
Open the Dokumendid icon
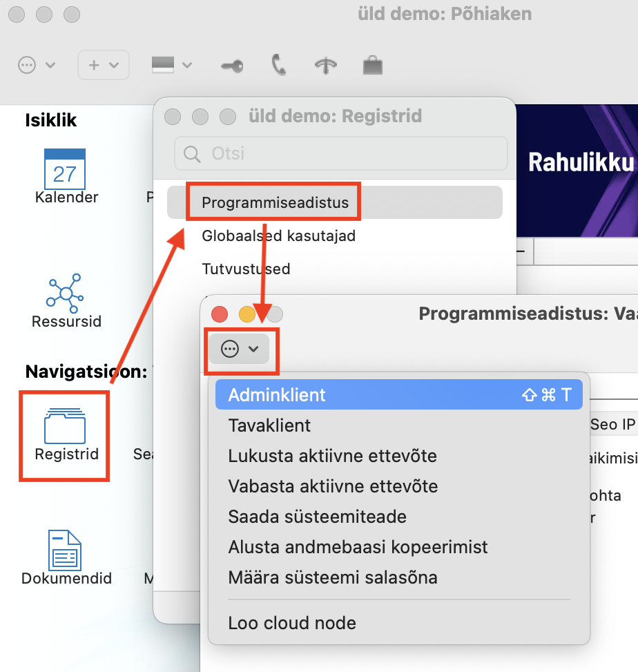pyautogui.click(x=66, y=550)
